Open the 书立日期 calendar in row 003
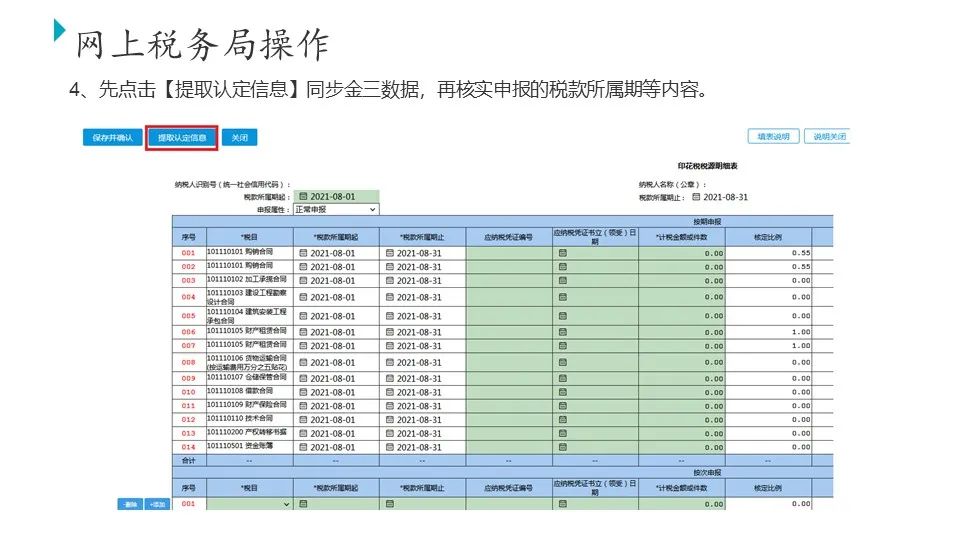 pos(563,280)
